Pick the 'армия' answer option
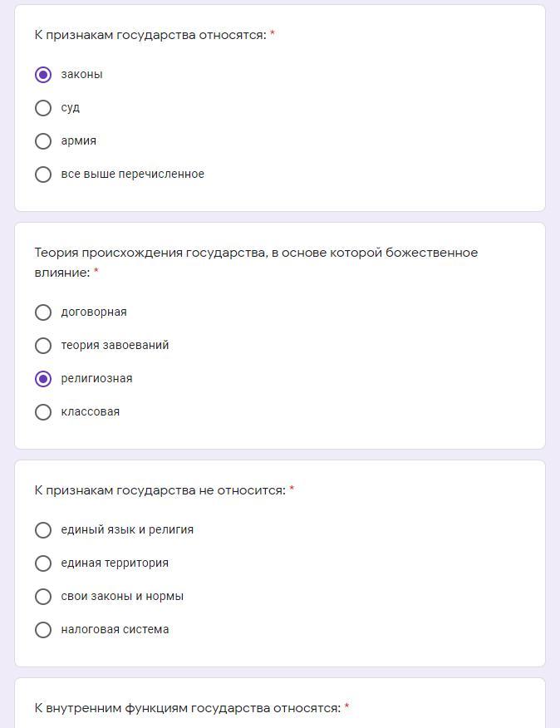560x728 pixels. [x=43, y=141]
